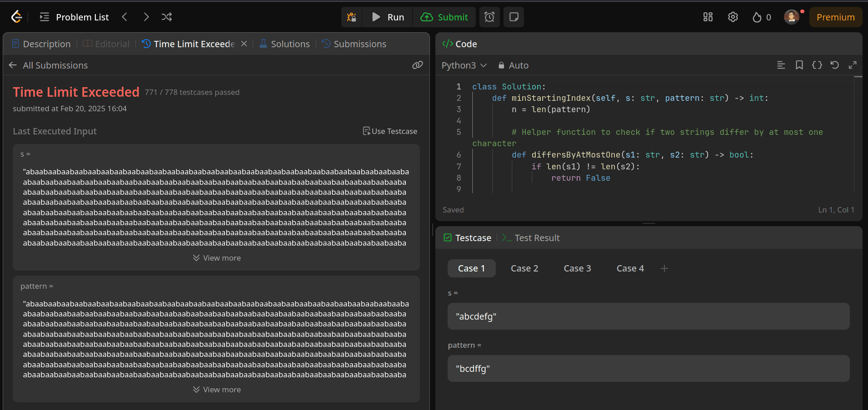Open settings gear icon
The height and width of the screenshot is (410, 868).
(733, 17)
